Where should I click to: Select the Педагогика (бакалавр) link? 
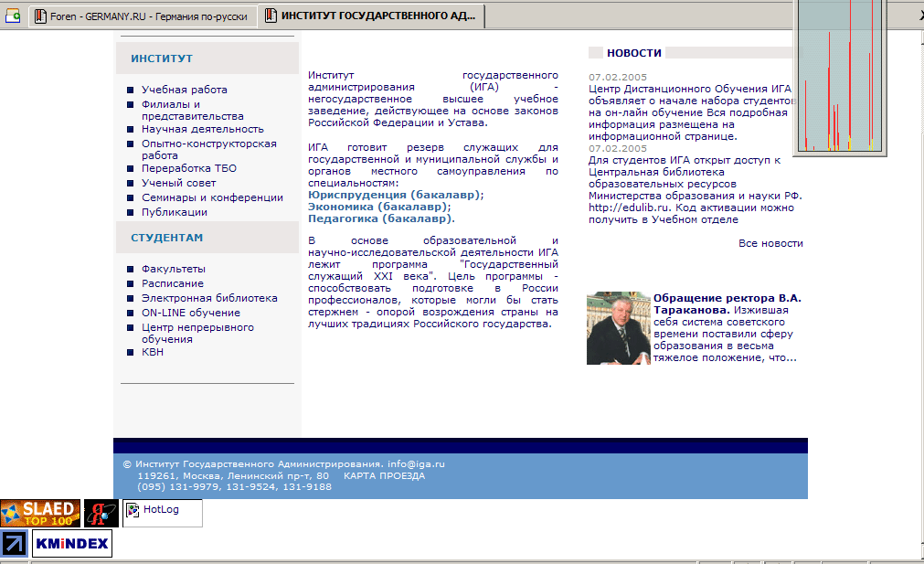[380, 218]
